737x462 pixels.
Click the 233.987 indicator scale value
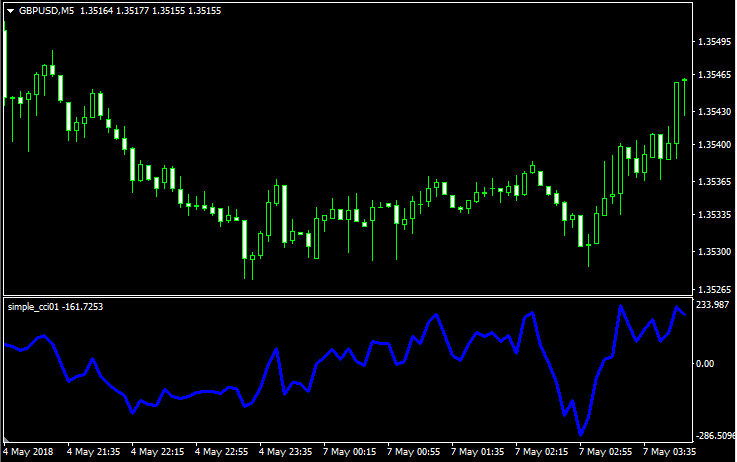711,305
